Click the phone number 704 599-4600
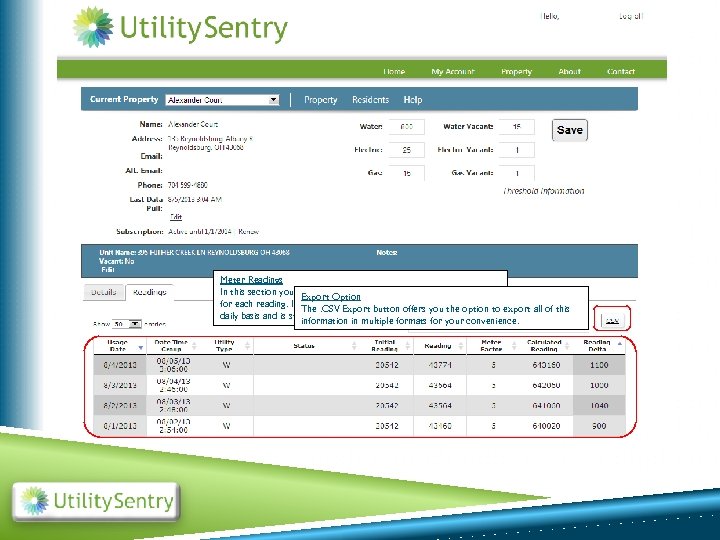The height and width of the screenshot is (540, 720). 187,185
